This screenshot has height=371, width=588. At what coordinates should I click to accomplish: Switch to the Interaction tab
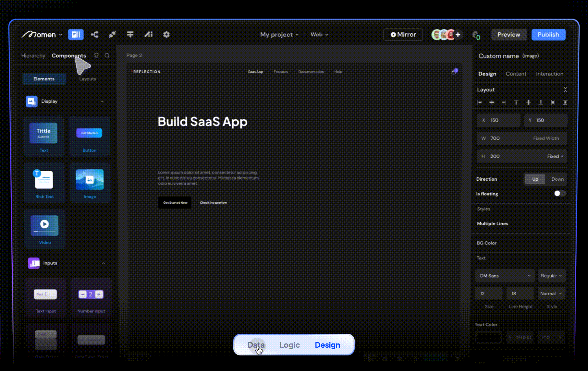[549, 74]
